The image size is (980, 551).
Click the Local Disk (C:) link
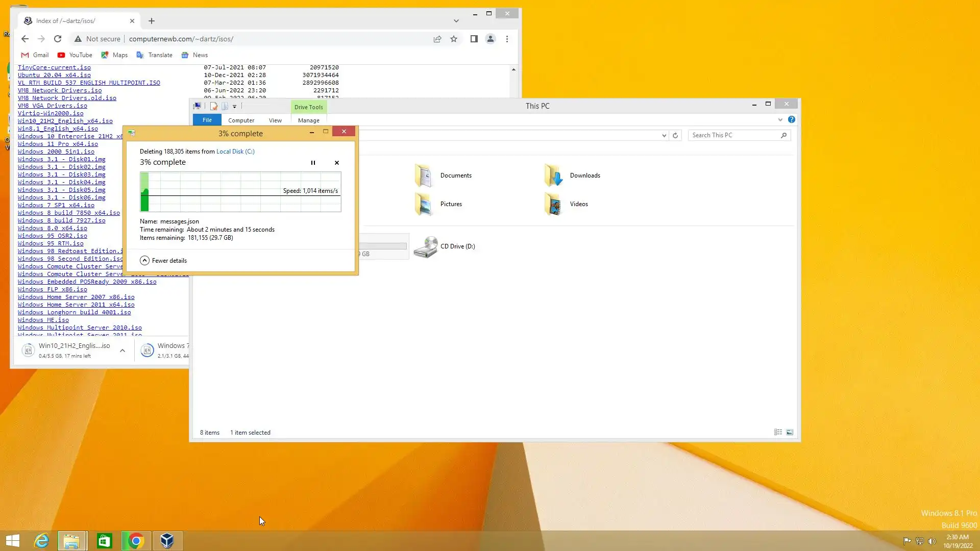(x=235, y=152)
